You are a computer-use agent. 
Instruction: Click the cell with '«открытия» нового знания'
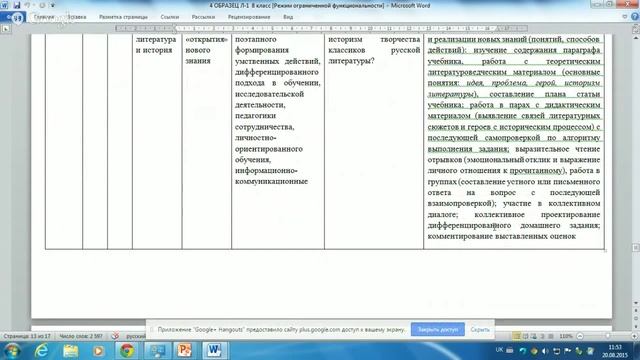click(x=206, y=50)
